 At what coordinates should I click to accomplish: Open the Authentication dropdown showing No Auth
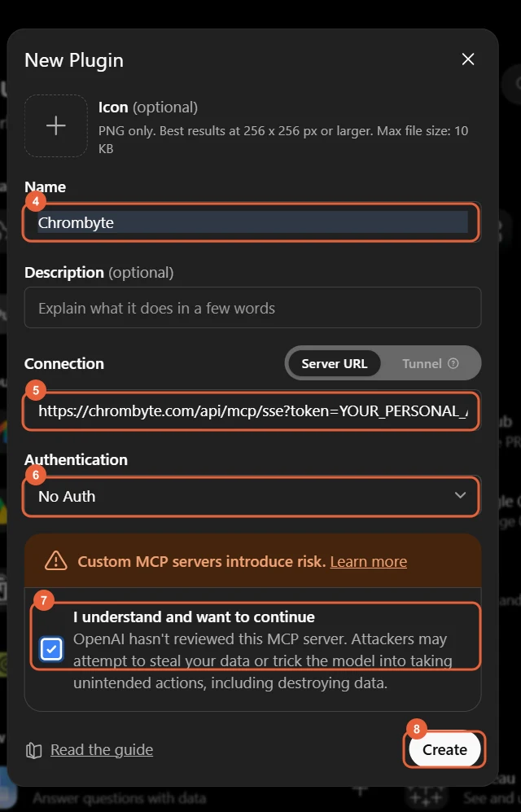tap(252, 496)
